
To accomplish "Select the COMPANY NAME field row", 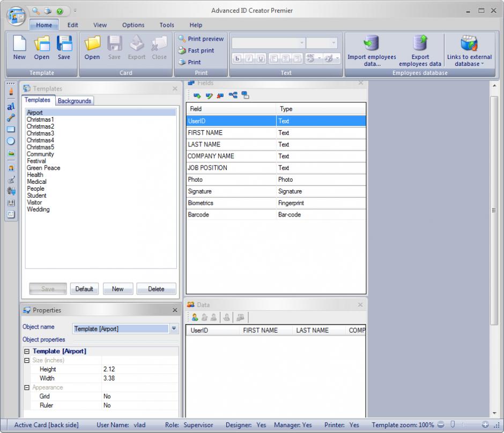I will pyautogui.click(x=276, y=156).
